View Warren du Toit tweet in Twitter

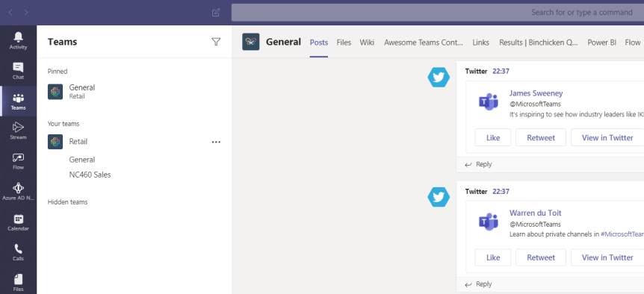click(607, 257)
